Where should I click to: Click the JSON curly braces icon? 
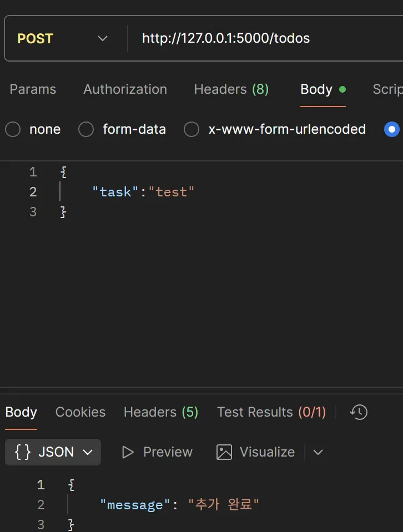(22, 452)
